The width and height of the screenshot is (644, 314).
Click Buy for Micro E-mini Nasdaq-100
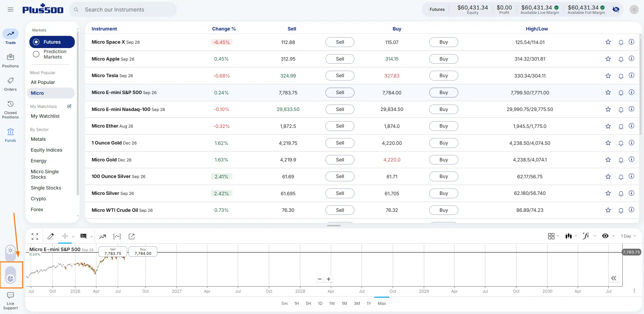(x=443, y=109)
